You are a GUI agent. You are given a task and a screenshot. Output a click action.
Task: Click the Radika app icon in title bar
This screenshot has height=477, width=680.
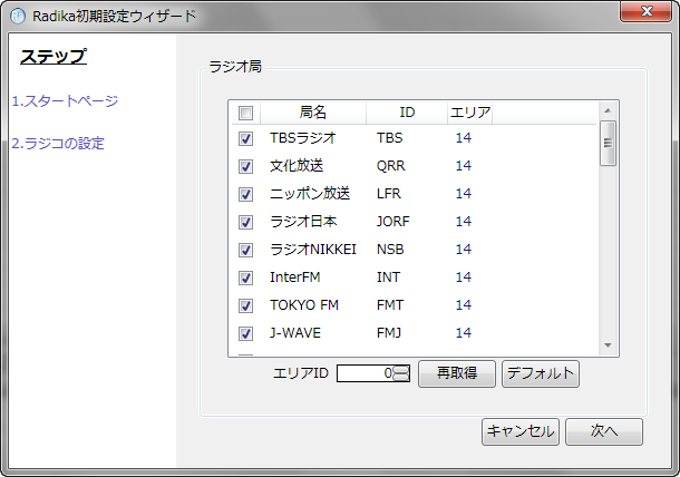pos(17,16)
